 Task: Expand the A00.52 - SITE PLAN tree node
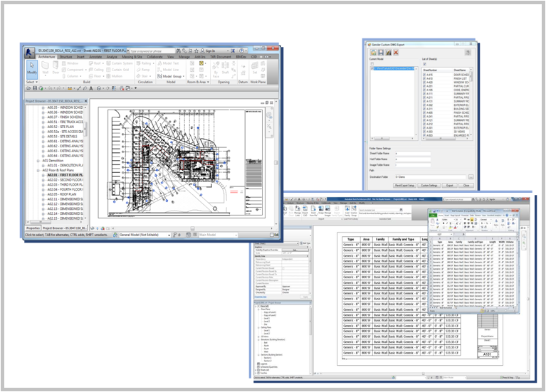43,127
